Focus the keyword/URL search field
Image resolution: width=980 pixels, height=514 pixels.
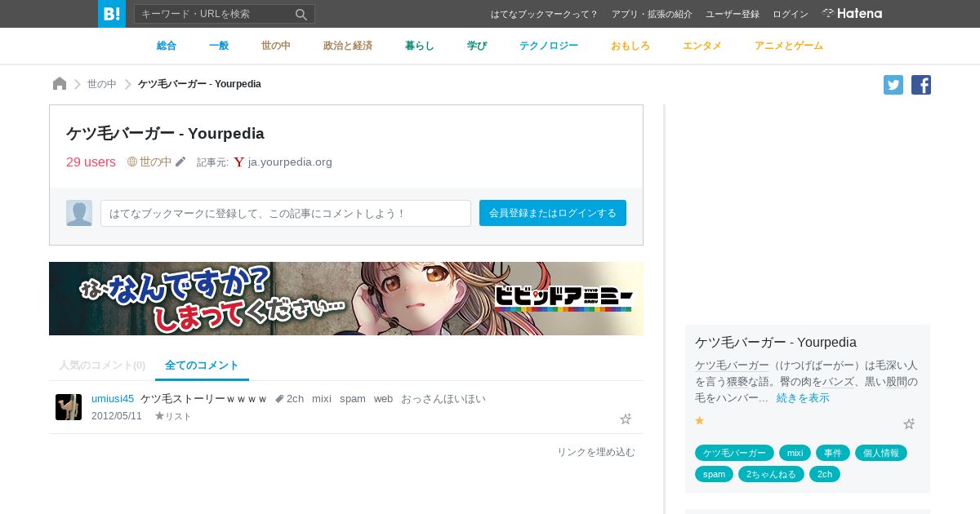214,14
